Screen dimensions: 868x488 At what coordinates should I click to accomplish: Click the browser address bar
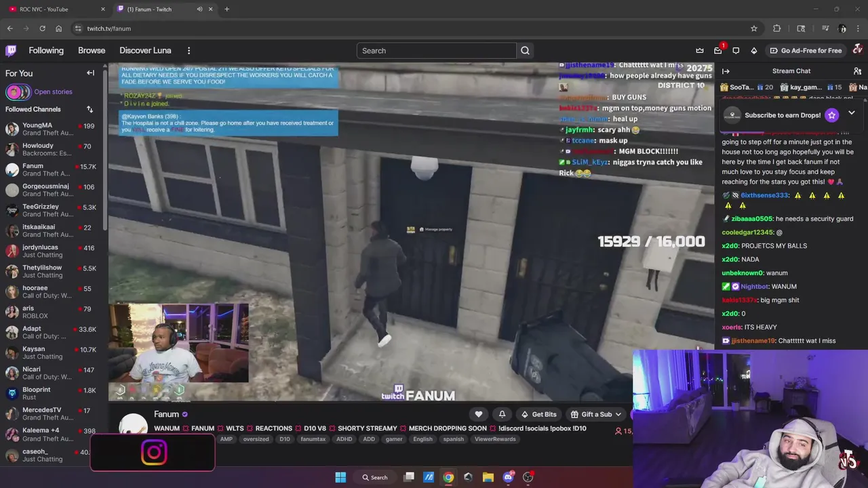[x=407, y=28]
